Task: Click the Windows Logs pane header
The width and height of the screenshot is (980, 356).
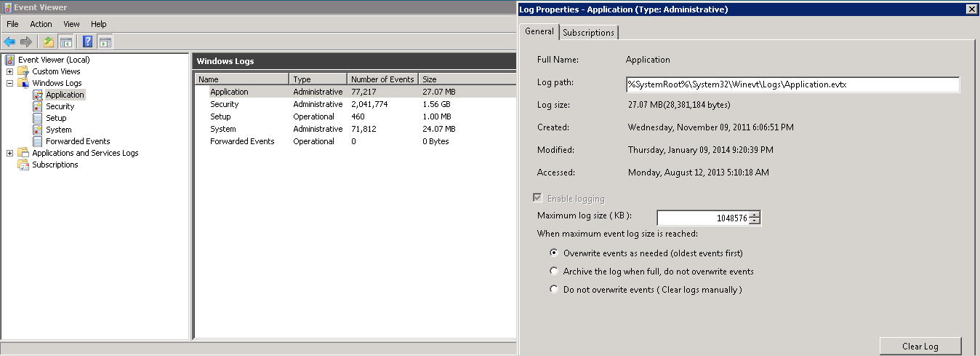Action: (354, 61)
